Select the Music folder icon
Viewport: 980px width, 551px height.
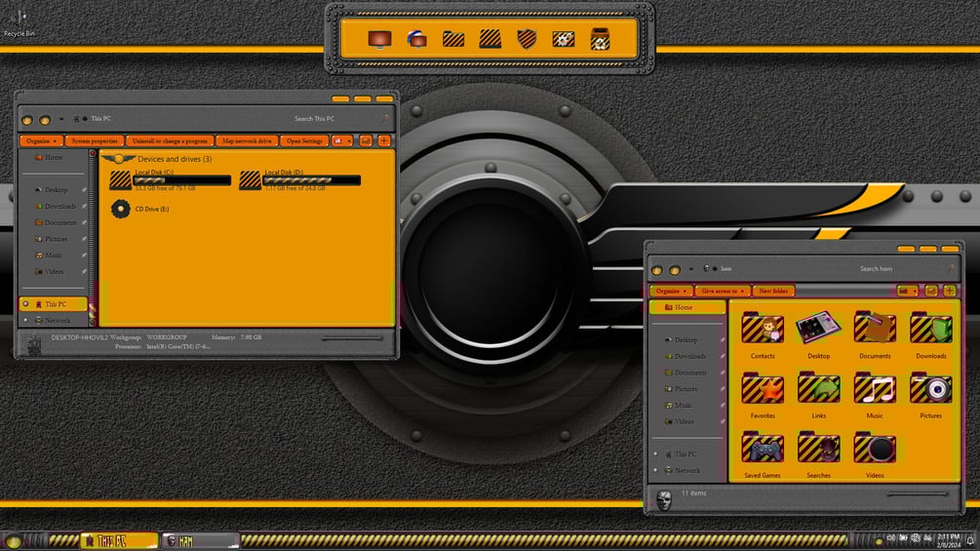coord(875,388)
